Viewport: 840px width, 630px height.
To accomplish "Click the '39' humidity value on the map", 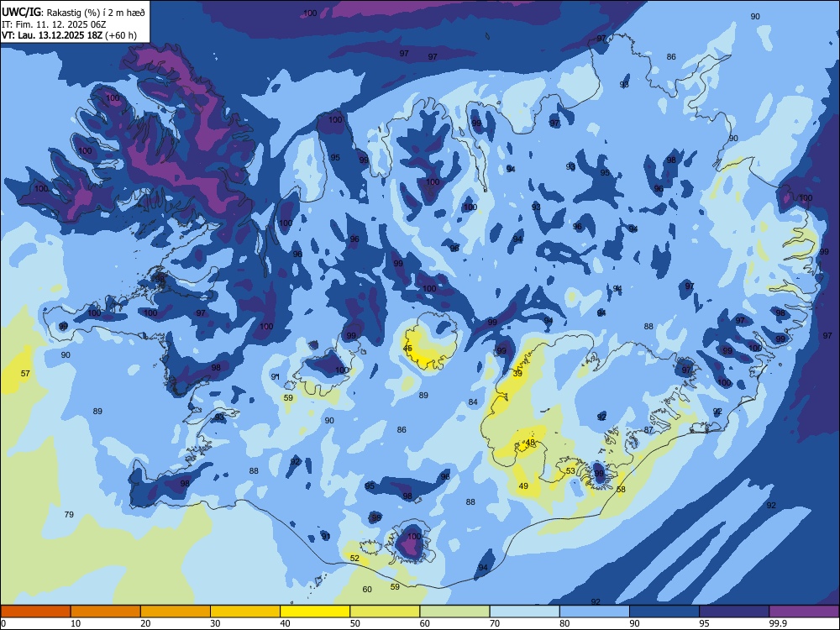I will point(517,374).
